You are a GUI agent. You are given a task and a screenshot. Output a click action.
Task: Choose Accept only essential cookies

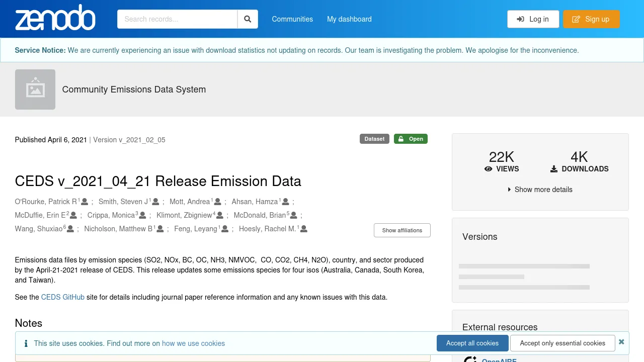[562, 343]
